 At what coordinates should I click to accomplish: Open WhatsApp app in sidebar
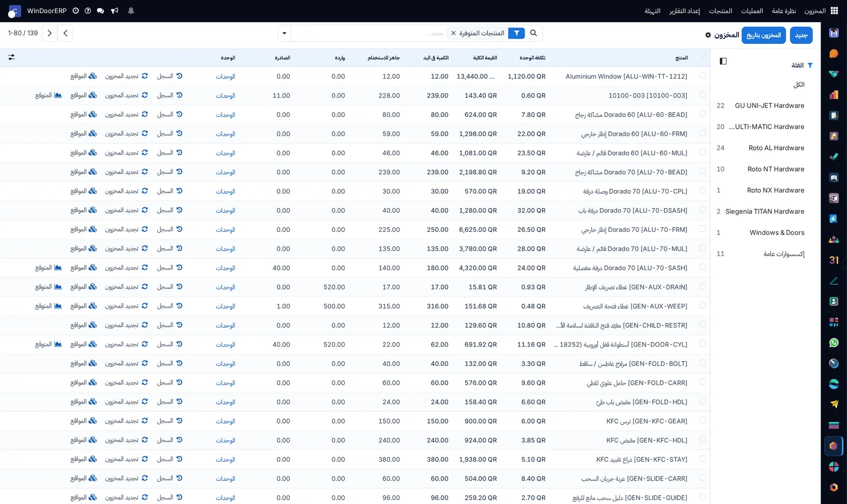[834, 343]
